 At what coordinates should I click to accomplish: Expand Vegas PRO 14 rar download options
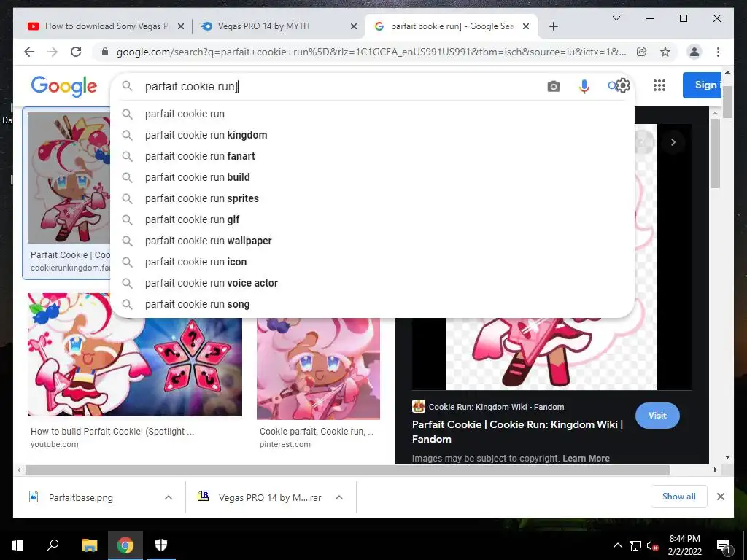339,497
